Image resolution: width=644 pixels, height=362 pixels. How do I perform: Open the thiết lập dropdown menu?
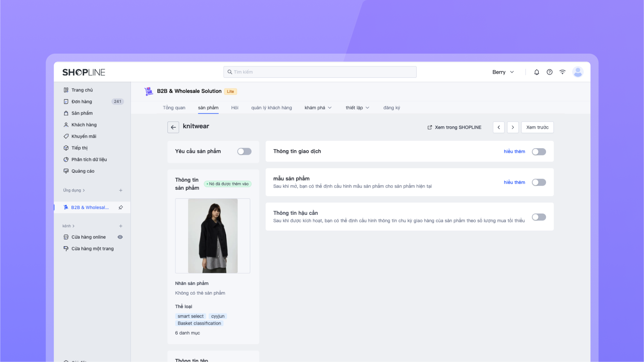tap(357, 108)
